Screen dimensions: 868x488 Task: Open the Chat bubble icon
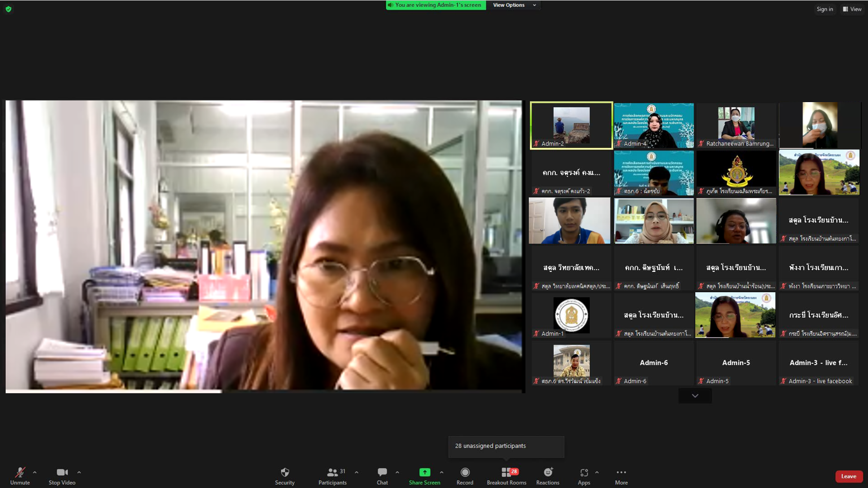(382, 472)
